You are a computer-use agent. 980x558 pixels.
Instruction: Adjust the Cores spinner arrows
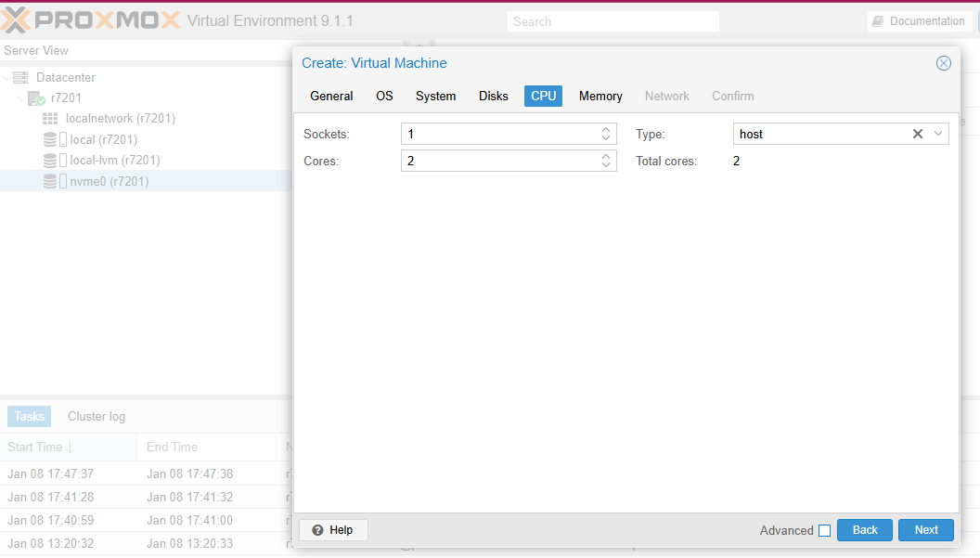[x=606, y=161]
